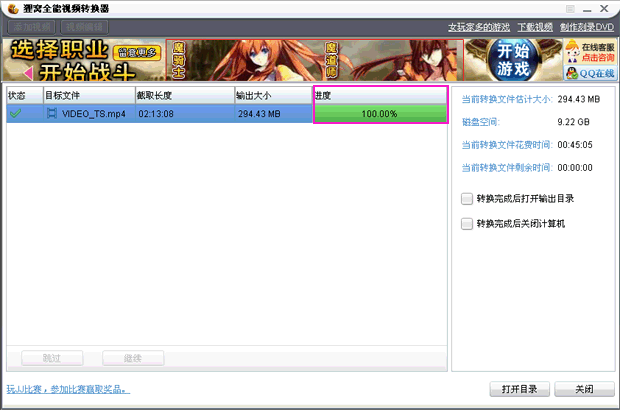Click the QQ在线 penguin icon

tap(571, 73)
